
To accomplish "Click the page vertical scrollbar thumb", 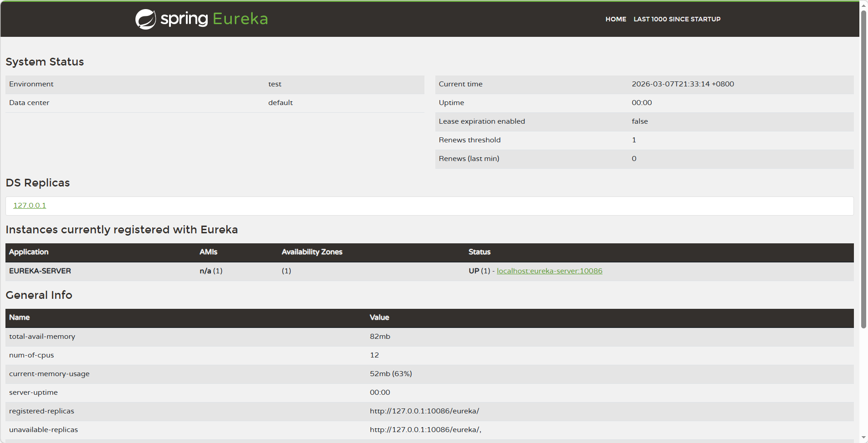I will (863, 168).
